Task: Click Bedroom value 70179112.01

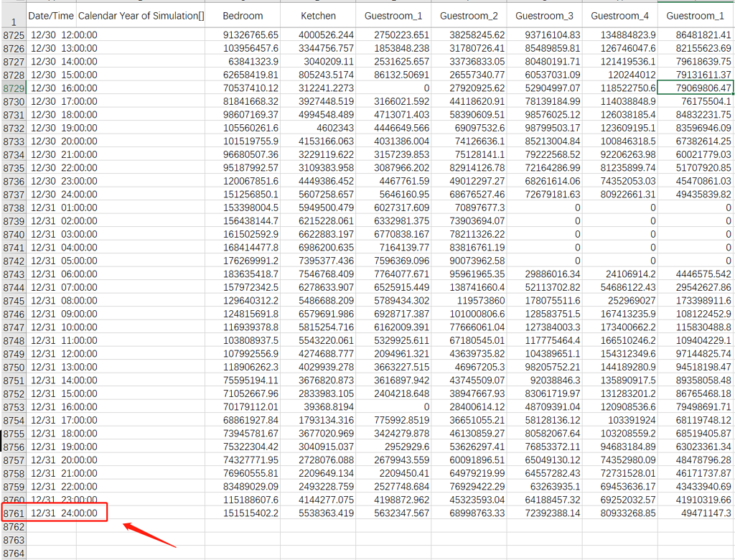Action: coord(243,406)
